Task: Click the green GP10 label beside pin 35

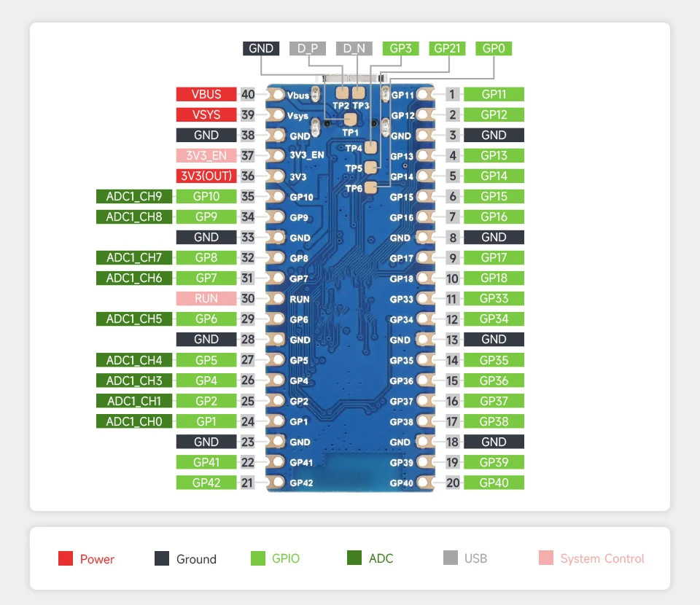Action: [206, 196]
